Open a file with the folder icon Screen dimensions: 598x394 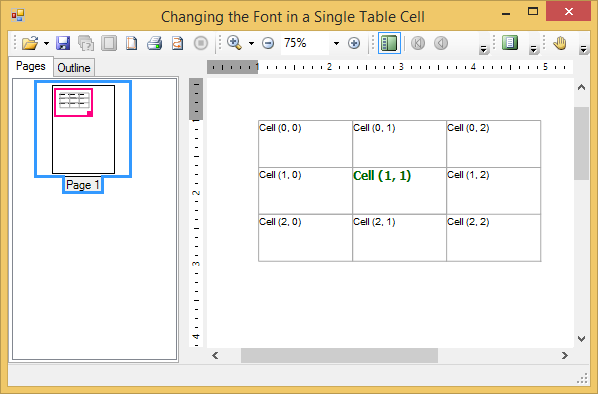[30, 43]
